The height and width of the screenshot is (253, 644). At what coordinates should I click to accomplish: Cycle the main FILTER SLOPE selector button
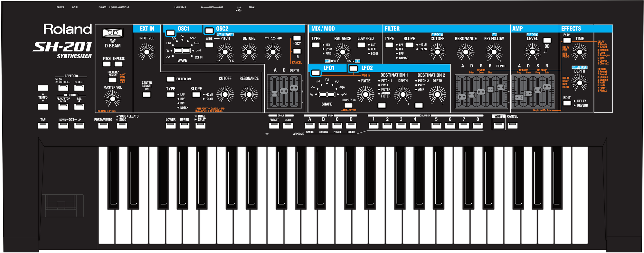point(410,45)
